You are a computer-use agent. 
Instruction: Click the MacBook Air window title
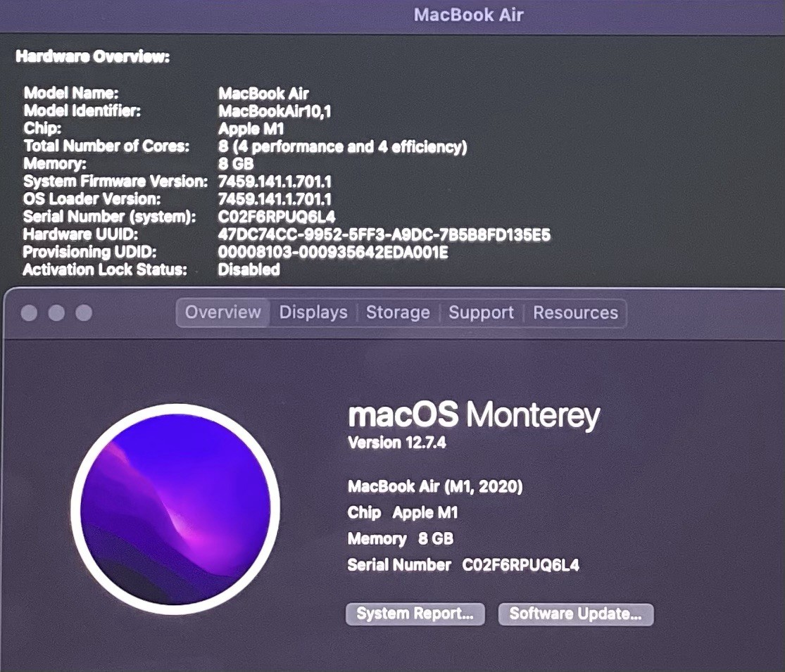469,15
